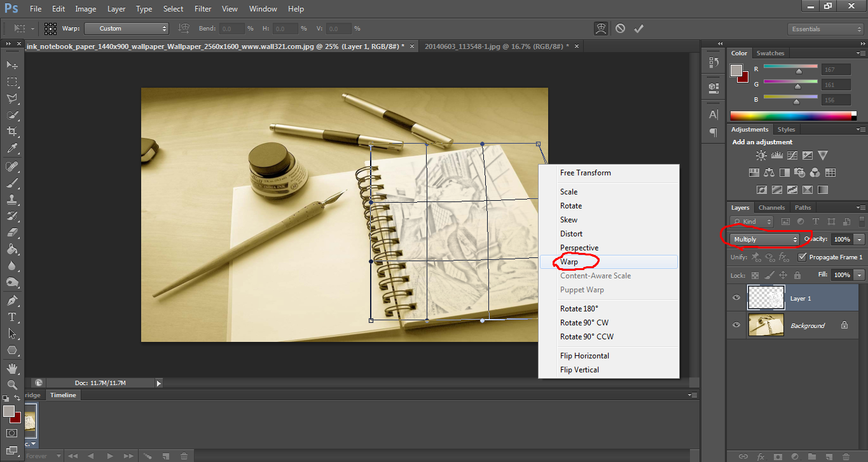Toggle lock all for the layer
The width and height of the screenshot is (868, 462).
click(797, 275)
